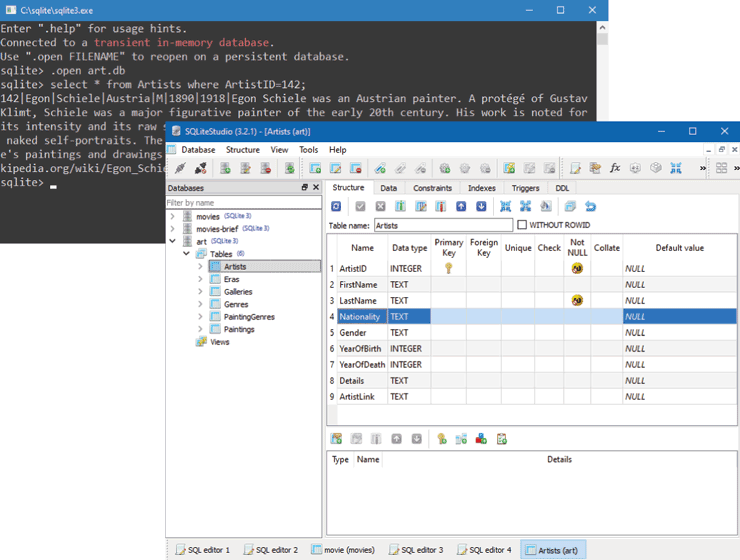Click the undo structure changes icon
The image size is (740, 560).
pos(590,206)
